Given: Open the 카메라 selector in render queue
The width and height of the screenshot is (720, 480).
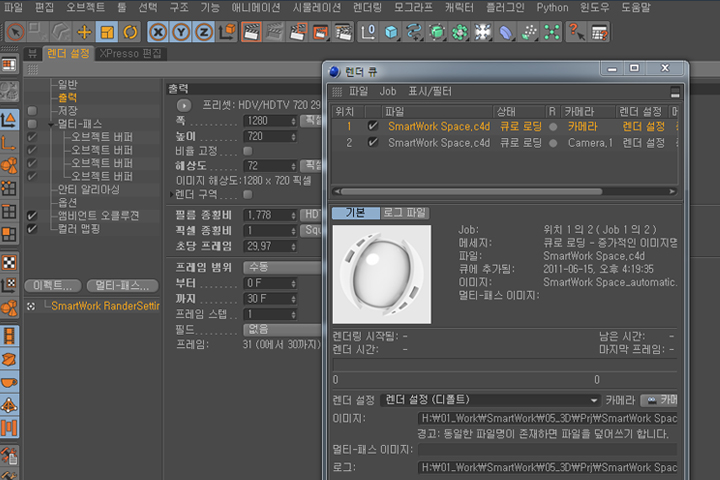Looking at the screenshot, I should click(x=659, y=401).
